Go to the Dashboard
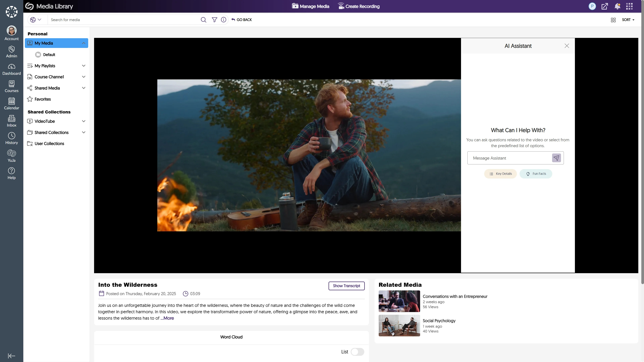Image resolution: width=644 pixels, height=362 pixels. coord(12,69)
